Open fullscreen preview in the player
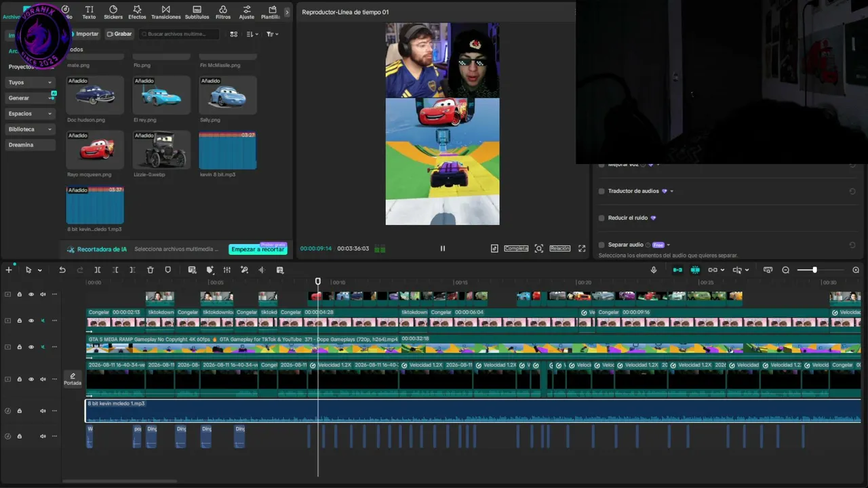Image resolution: width=868 pixels, height=488 pixels. tap(582, 249)
